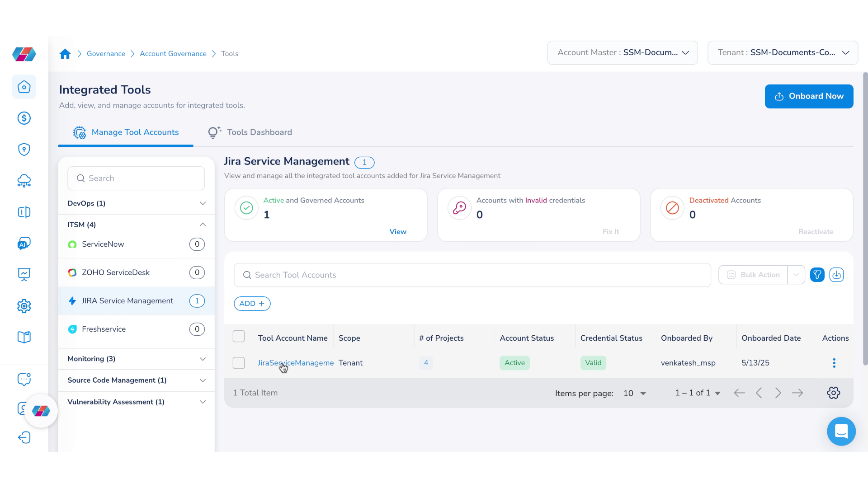This screenshot has width=868, height=488.
Task: Open the page range 1–1 of 1 dropdown
Action: pos(698,393)
